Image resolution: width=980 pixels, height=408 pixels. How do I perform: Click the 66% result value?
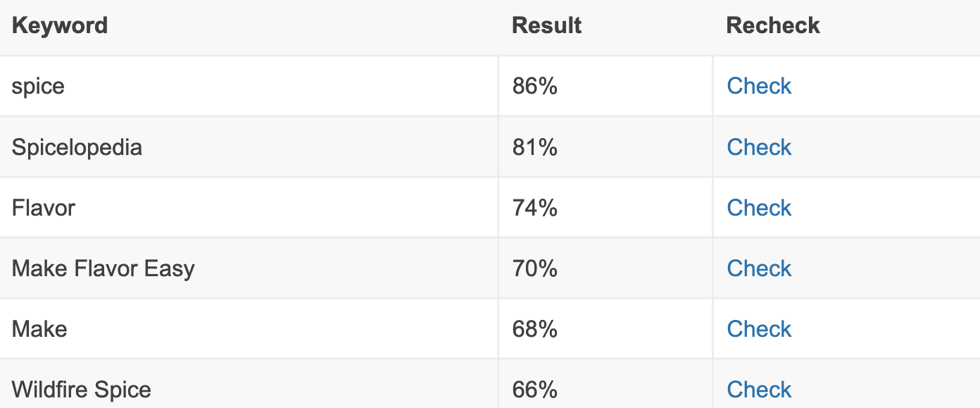pos(535,390)
